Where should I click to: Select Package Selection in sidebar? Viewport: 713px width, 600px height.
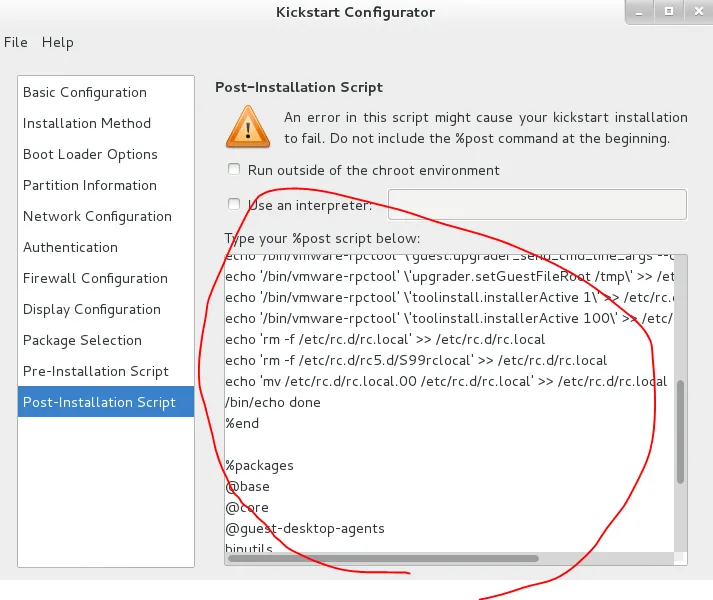82,340
